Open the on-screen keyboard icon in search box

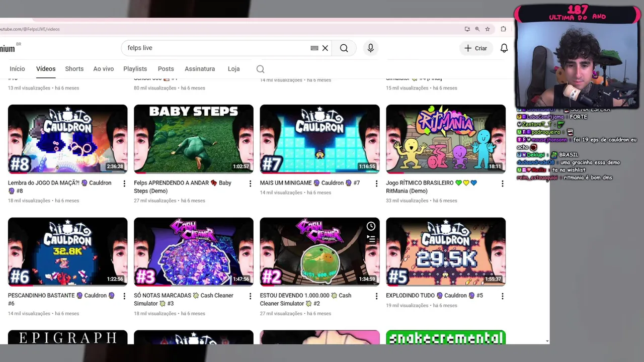[314, 48]
